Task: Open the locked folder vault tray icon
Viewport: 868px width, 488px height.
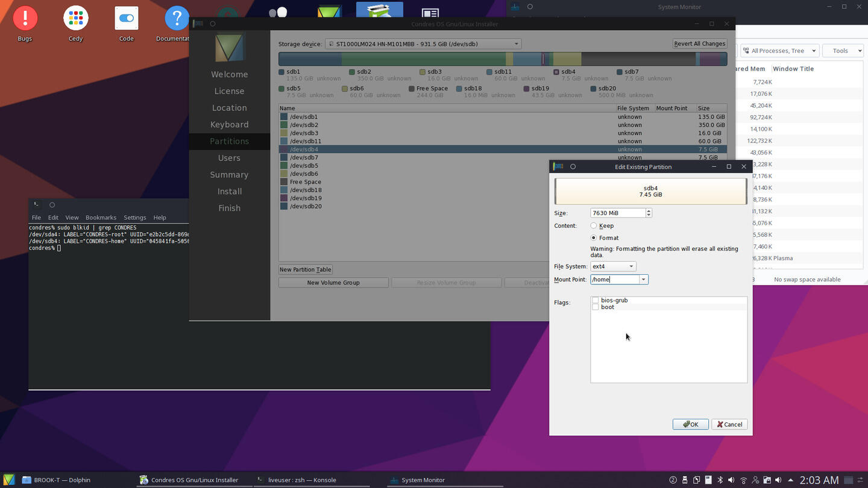Action: (767, 480)
